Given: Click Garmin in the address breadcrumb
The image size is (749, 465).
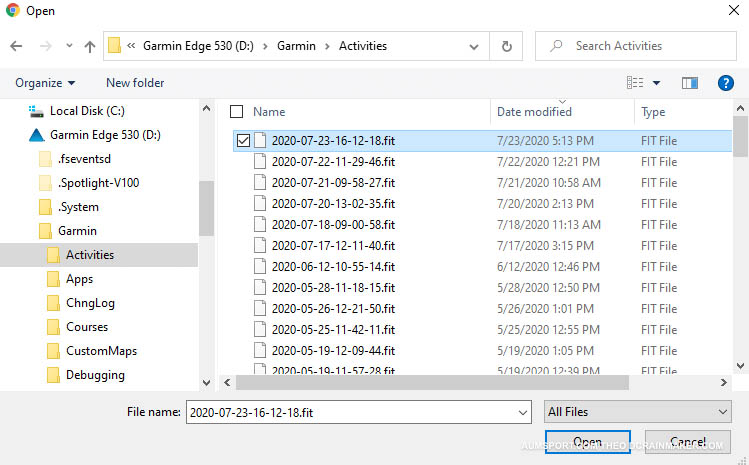Looking at the screenshot, I should pyautogui.click(x=296, y=46).
